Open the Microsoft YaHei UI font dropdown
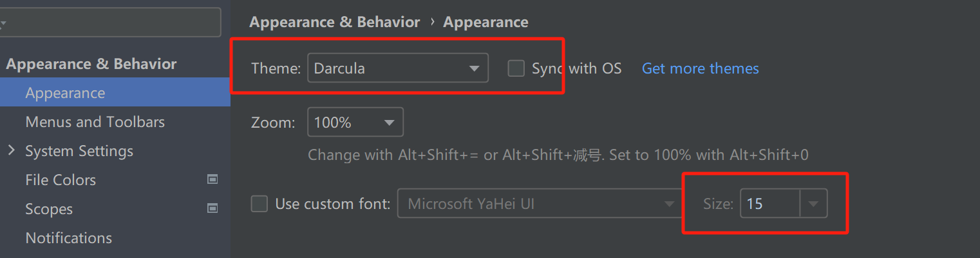980x258 pixels. [540, 204]
